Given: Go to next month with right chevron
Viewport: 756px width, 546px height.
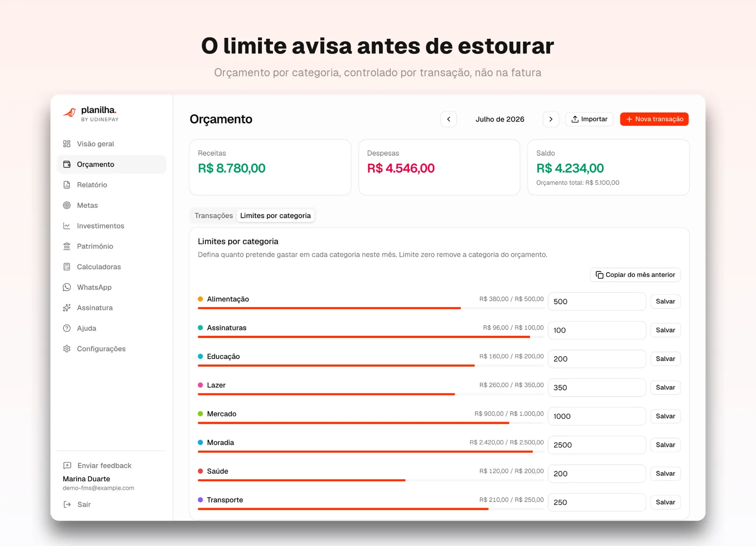Looking at the screenshot, I should point(551,119).
